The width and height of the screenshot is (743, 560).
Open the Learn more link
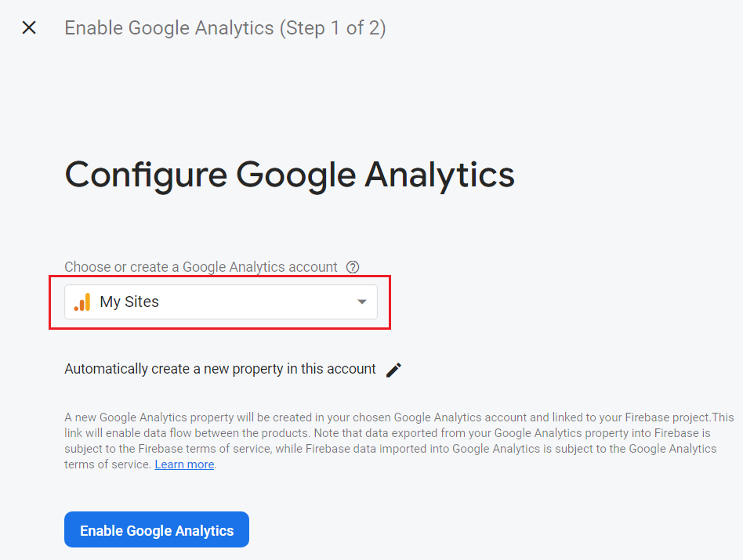184,464
